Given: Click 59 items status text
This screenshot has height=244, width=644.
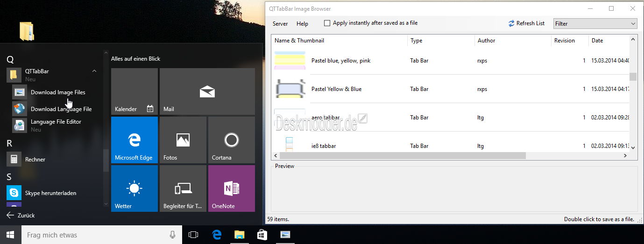Looking at the screenshot, I should (278, 219).
